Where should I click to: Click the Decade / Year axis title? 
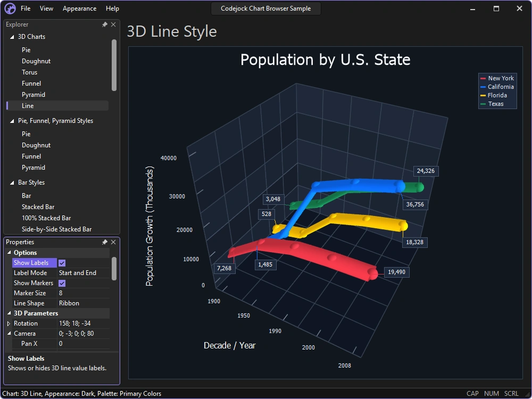(x=230, y=345)
